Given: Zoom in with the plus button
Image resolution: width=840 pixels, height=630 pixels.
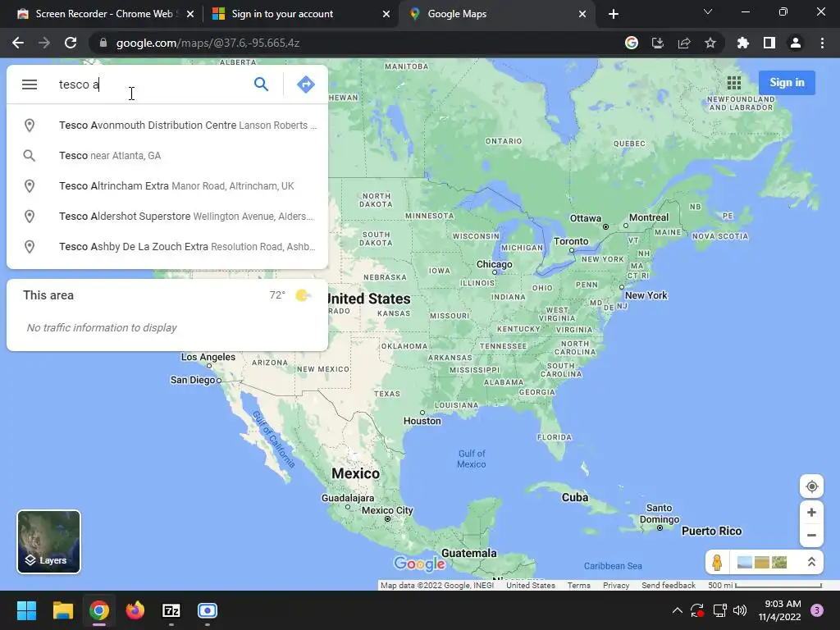Looking at the screenshot, I should pos(811,512).
